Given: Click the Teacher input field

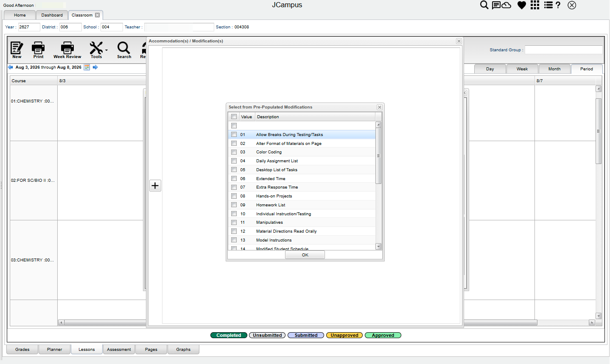Looking at the screenshot, I should (x=179, y=27).
